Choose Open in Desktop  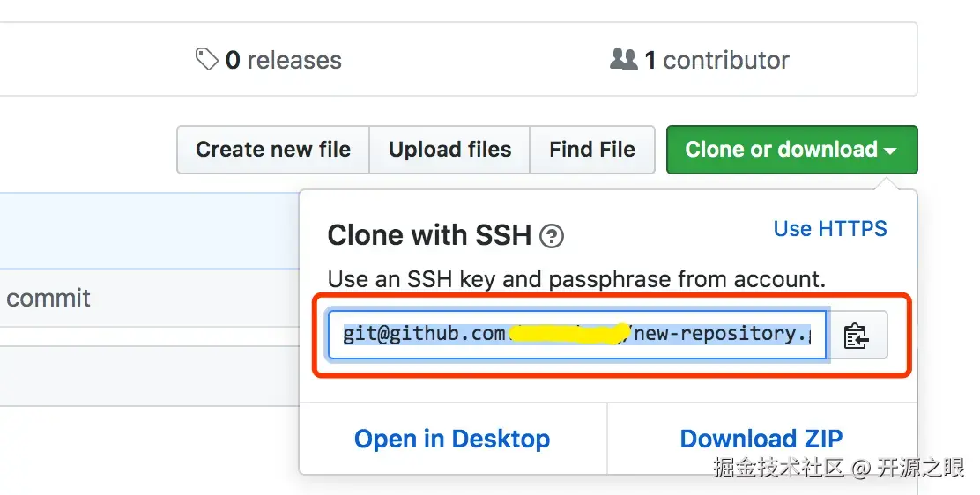pyautogui.click(x=452, y=439)
